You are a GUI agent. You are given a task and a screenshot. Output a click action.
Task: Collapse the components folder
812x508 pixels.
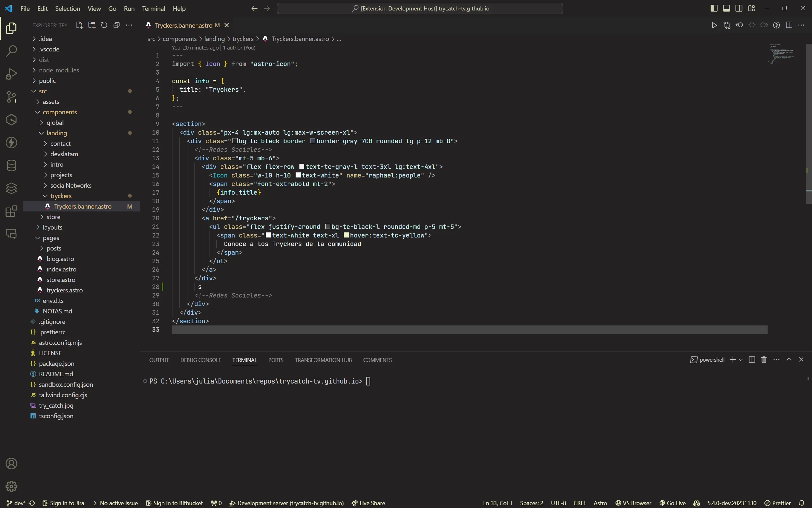click(x=81, y=112)
